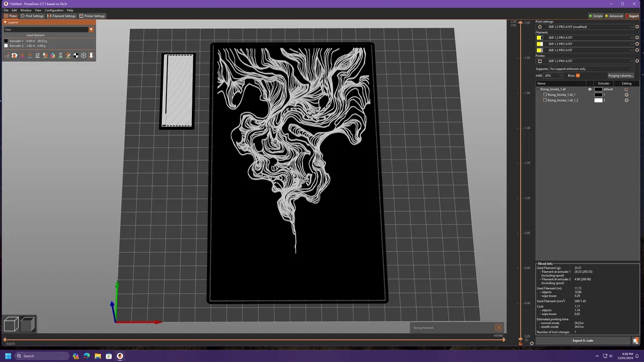Open the Windows Start menu
This screenshot has height=362, width=644.
(x=8, y=356)
